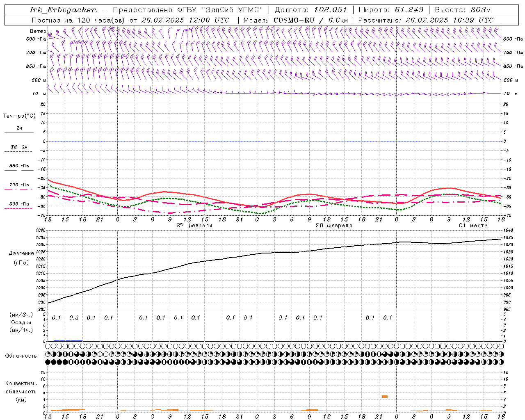
Task: Click the 27 февраля date label
Action: pos(194,226)
